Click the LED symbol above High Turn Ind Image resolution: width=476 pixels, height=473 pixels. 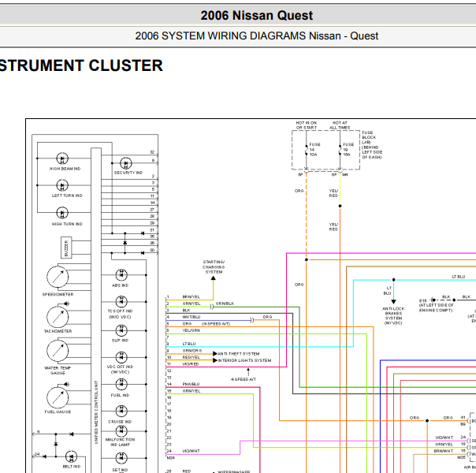pos(62,213)
